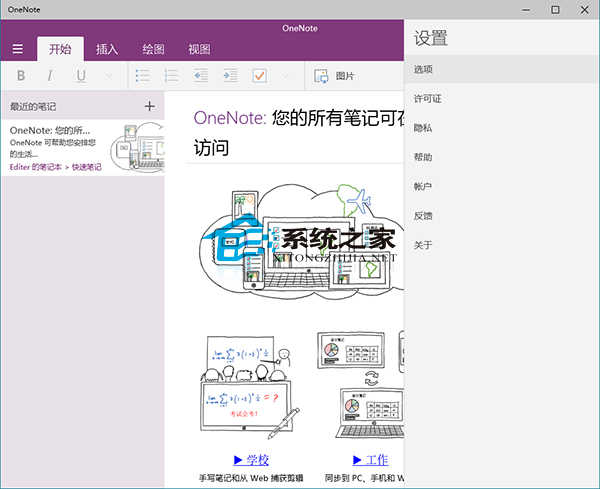Screen dimensions: 600x489
Task: Select 隐私 in the settings pane
Action: point(423,128)
